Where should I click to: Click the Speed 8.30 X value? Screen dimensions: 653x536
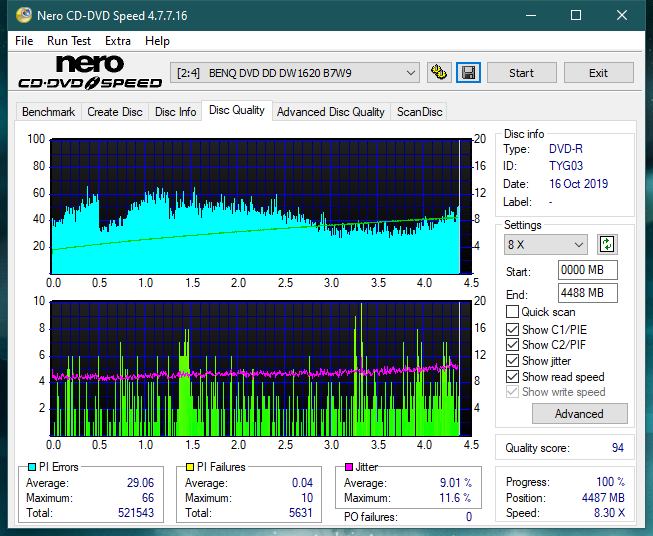609,513
